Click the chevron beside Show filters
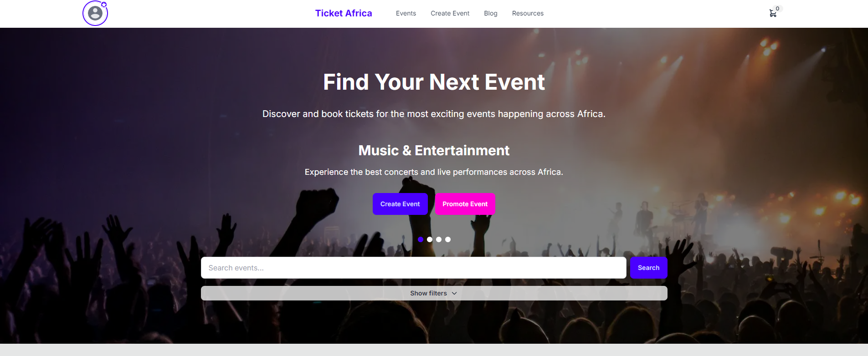 [x=454, y=293]
